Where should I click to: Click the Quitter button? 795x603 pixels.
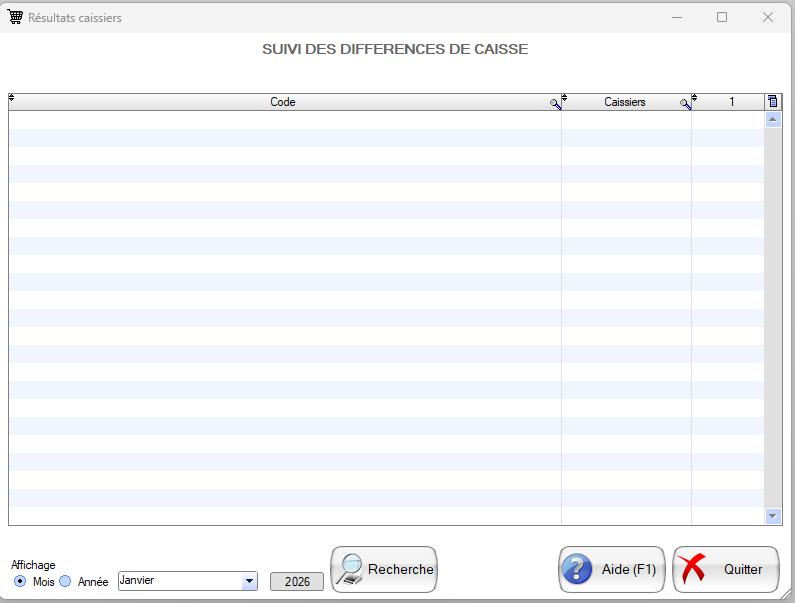coord(726,570)
